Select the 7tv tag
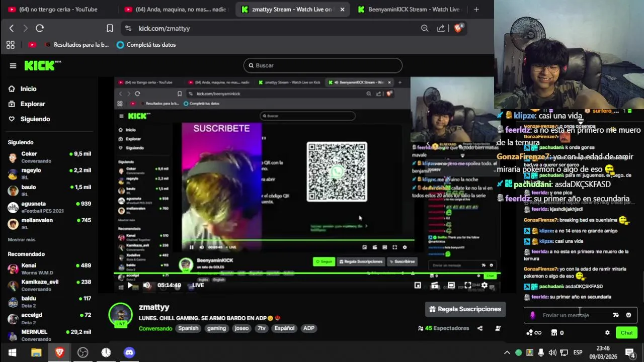This screenshot has width=644, height=362. 261,328
